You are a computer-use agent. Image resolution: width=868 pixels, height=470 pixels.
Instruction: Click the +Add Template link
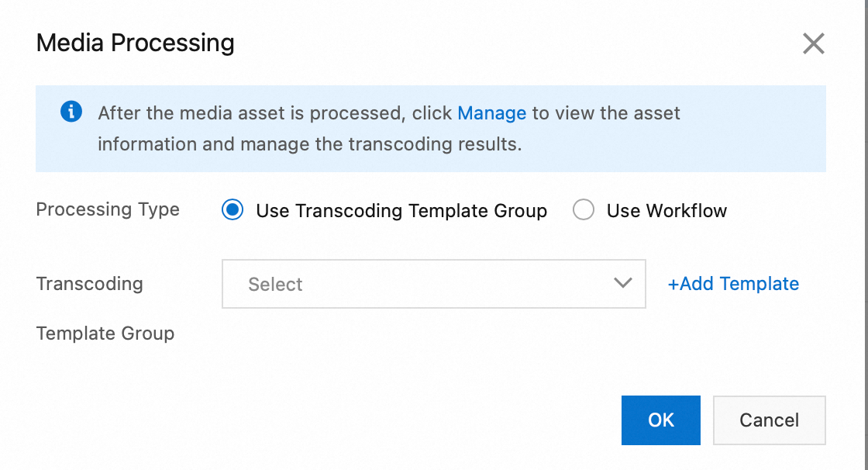click(x=733, y=284)
